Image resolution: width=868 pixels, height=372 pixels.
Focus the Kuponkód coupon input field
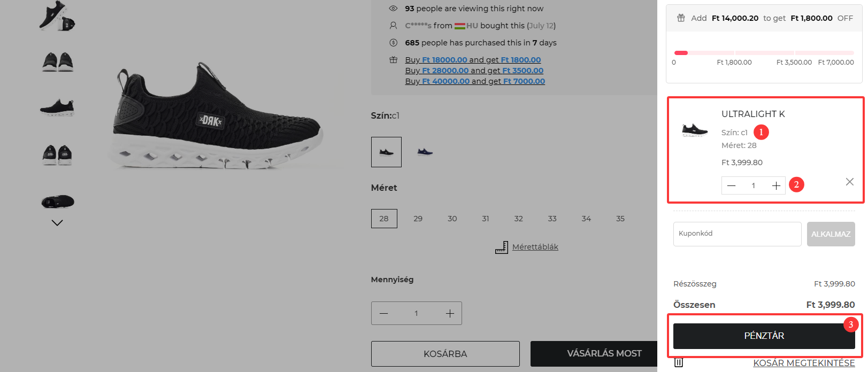pyautogui.click(x=738, y=234)
